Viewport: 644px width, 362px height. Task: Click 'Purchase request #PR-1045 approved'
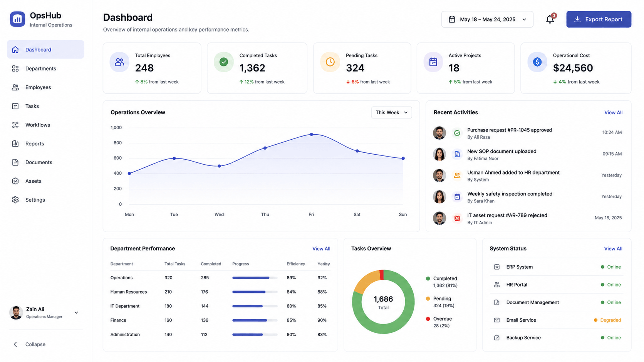tap(509, 130)
